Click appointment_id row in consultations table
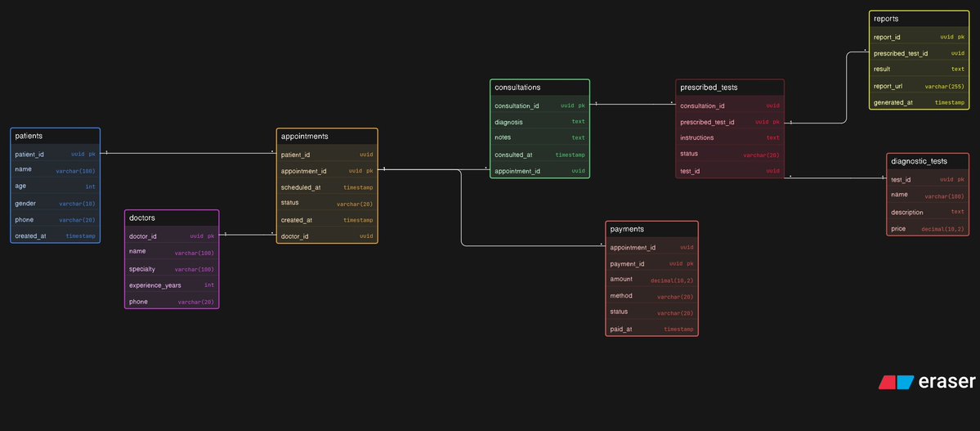Screen dimensions: 980x431 pyautogui.click(x=540, y=171)
